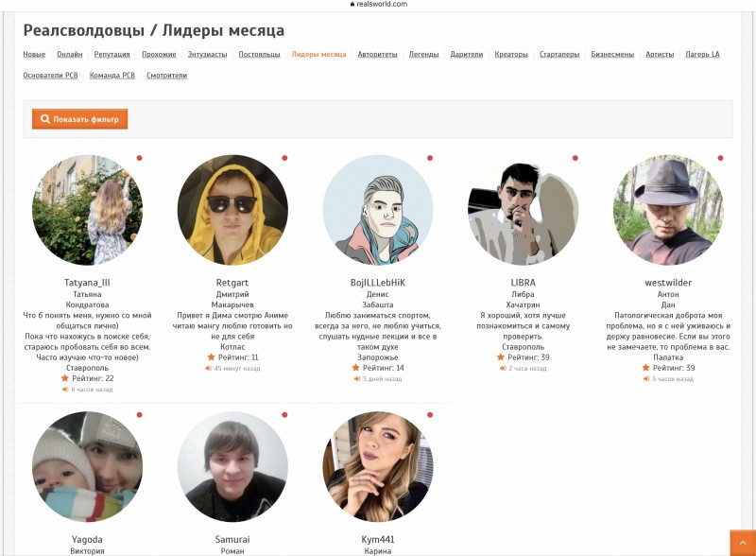
Task: Click the '45 минут назад' text under Retgart
Action: click(237, 368)
